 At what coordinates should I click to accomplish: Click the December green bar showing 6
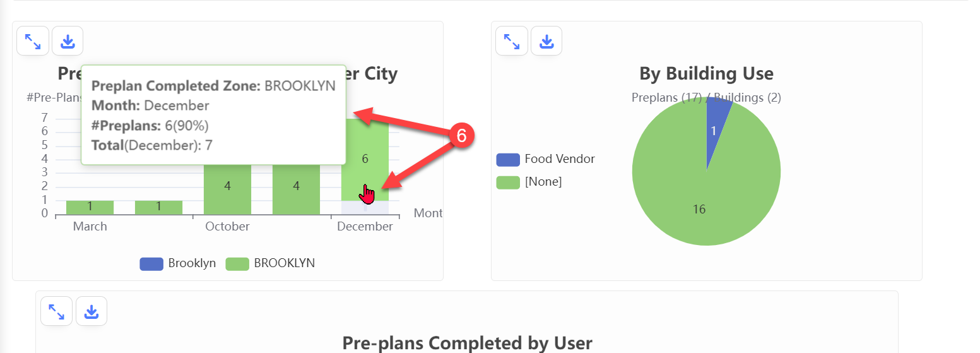point(365,159)
